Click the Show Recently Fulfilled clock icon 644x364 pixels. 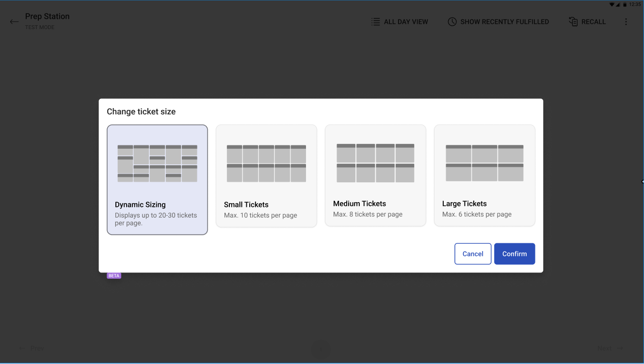(451, 21)
